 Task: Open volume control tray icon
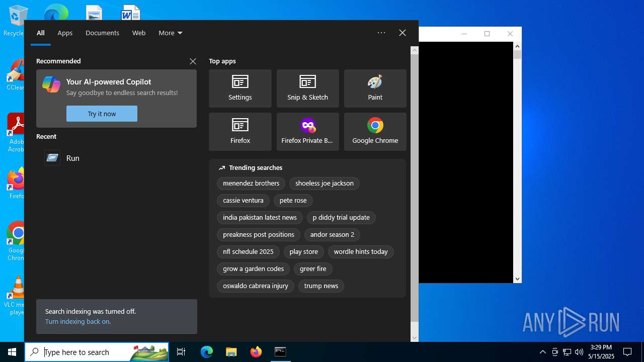click(579, 352)
